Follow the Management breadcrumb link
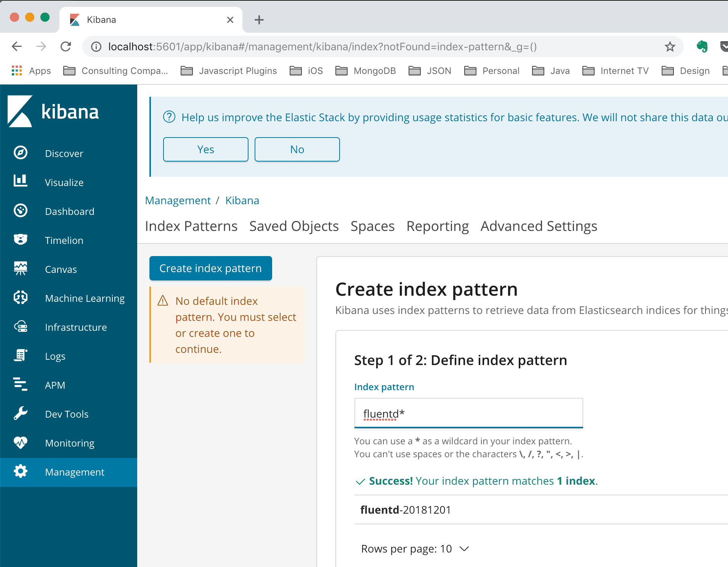Screen dimensions: 728x567 pyautogui.click(x=178, y=200)
